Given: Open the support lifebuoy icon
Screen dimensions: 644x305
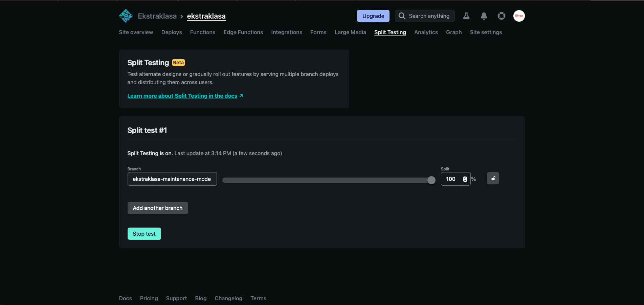Looking at the screenshot, I should [502, 16].
